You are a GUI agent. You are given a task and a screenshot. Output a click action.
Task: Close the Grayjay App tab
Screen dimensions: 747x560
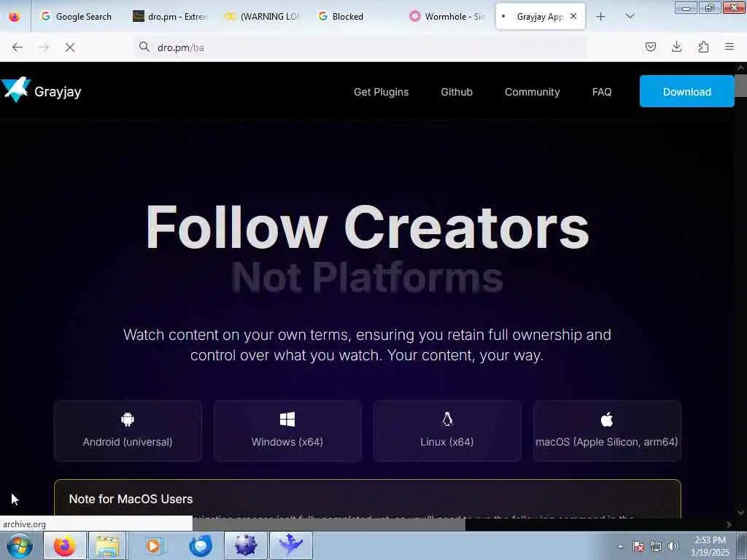coord(573,16)
